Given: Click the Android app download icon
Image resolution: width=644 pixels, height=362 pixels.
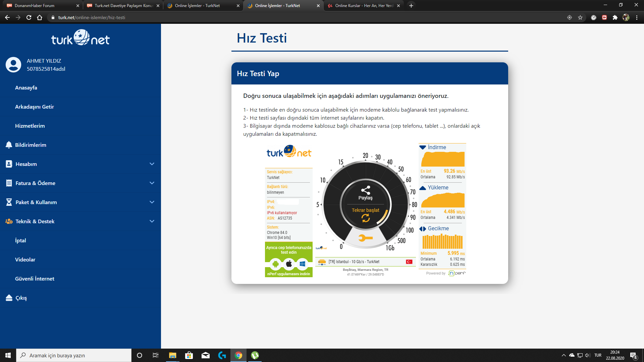Looking at the screenshot, I should pyautogui.click(x=275, y=264).
